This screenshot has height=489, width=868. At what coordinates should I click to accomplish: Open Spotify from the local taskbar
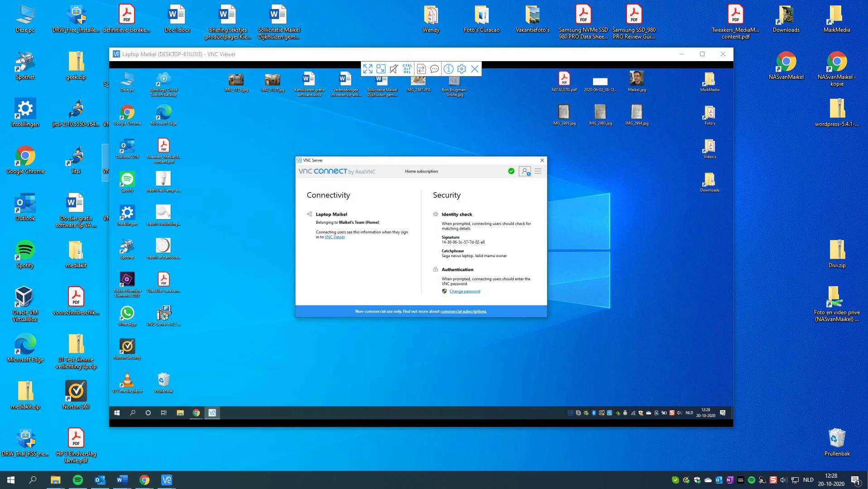coord(78,480)
